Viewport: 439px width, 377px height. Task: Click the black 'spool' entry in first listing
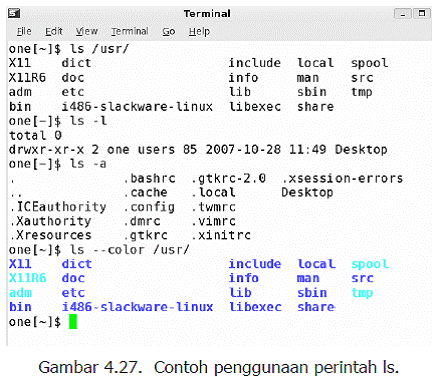[x=370, y=63]
